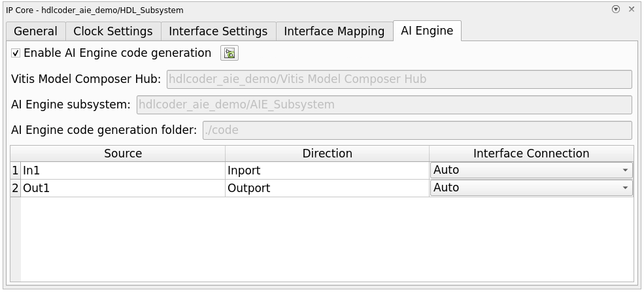Select the Interface Mapping tab
This screenshot has width=644, height=292.
333,31
